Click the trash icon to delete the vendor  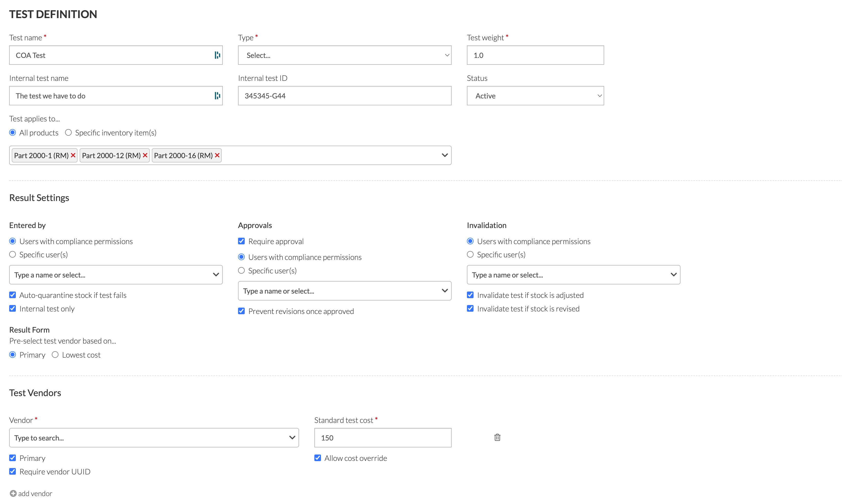click(497, 437)
